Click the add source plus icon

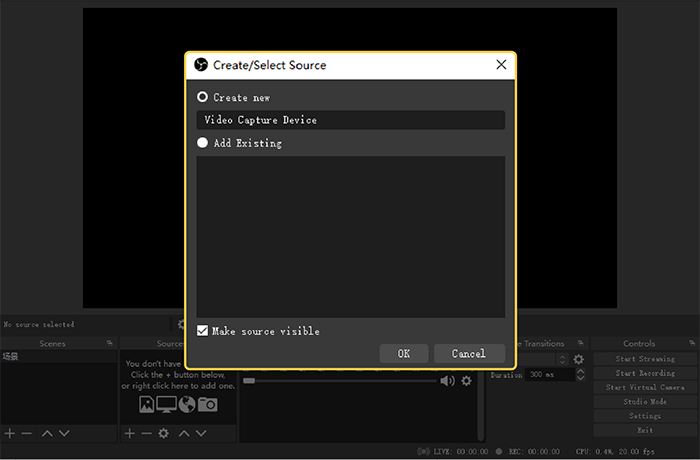(129, 433)
